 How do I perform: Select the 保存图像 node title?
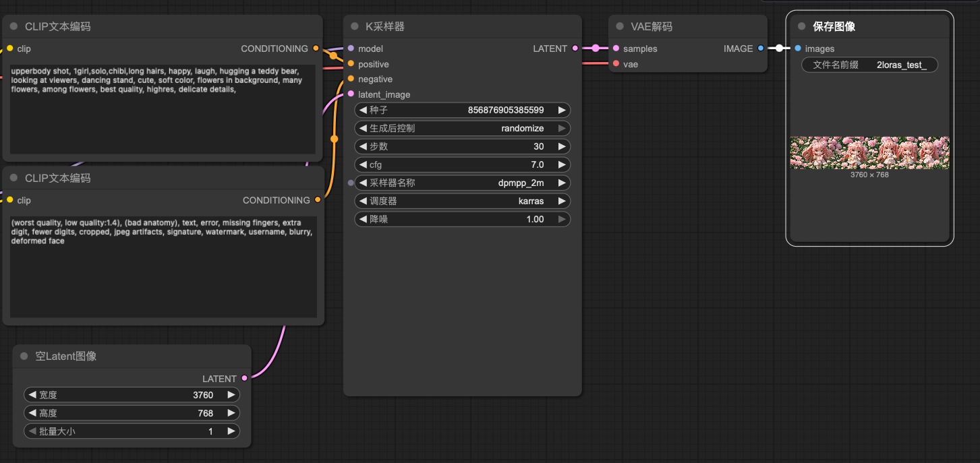834,26
